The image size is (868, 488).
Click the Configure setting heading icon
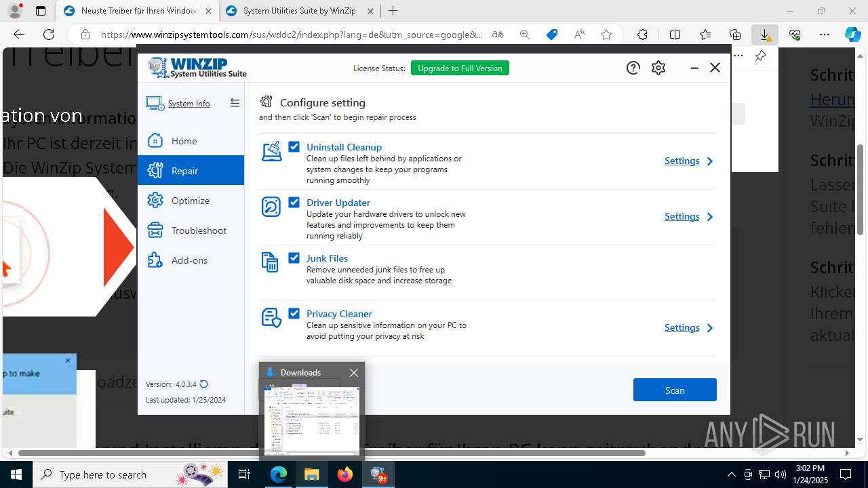click(267, 102)
